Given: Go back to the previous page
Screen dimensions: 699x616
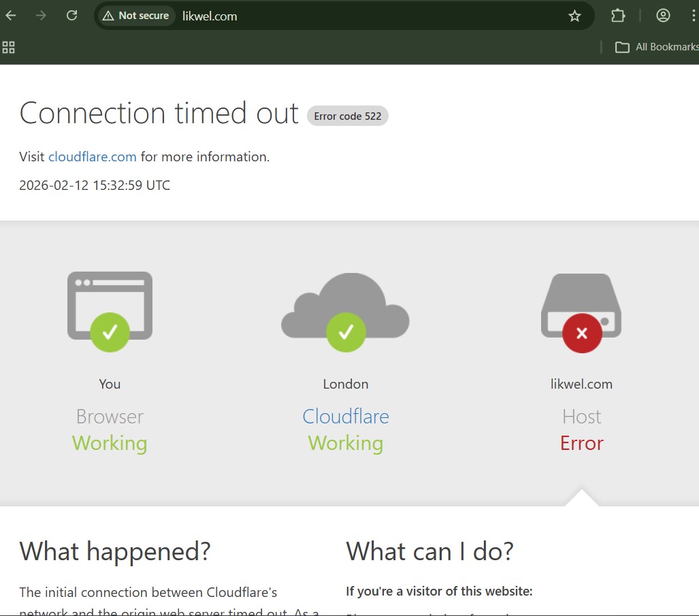Looking at the screenshot, I should click(11, 16).
